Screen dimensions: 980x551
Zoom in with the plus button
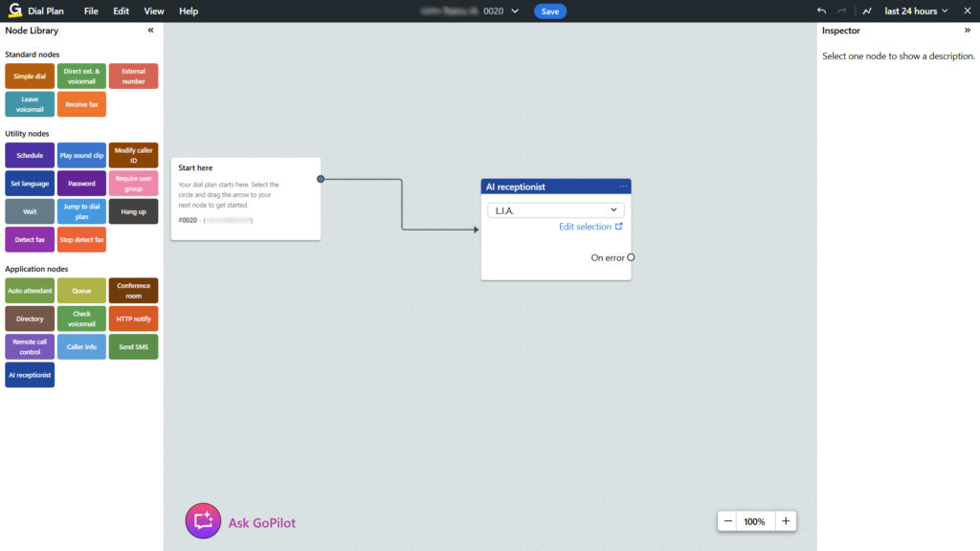(786, 521)
